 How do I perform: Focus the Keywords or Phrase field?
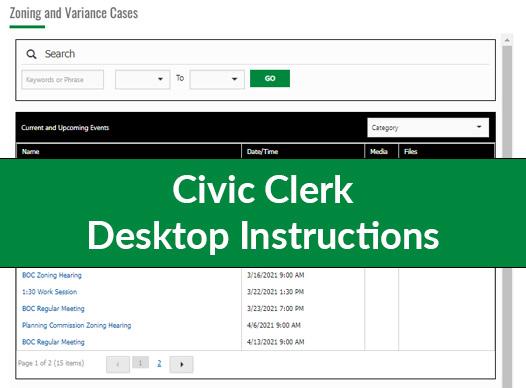click(x=62, y=79)
